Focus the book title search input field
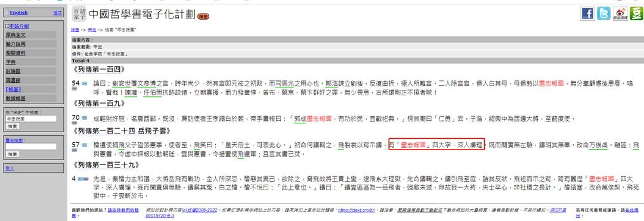The height and width of the screenshot is (221, 644). [31, 147]
